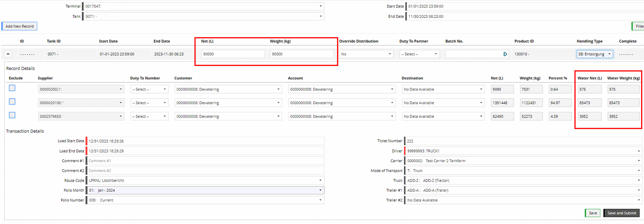Click the green Save button

(x=592, y=213)
